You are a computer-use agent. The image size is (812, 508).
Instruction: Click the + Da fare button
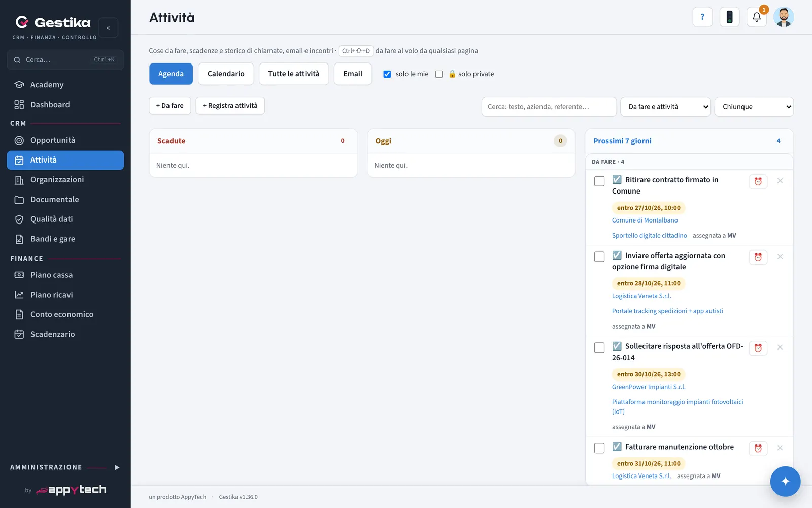point(170,106)
